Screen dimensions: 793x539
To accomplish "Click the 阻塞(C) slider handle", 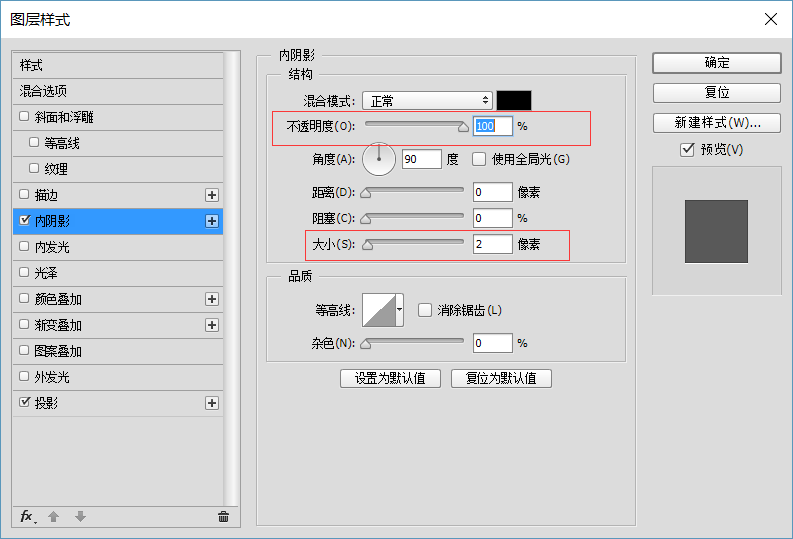I will [x=366, y=219].
